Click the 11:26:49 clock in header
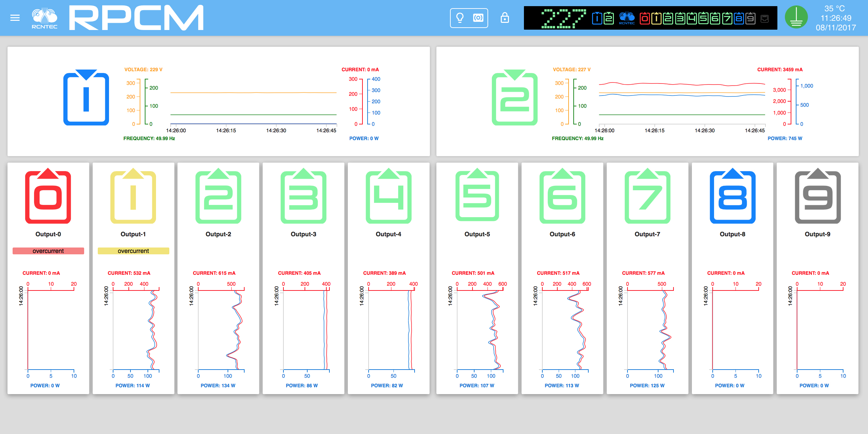 [836, 18]
